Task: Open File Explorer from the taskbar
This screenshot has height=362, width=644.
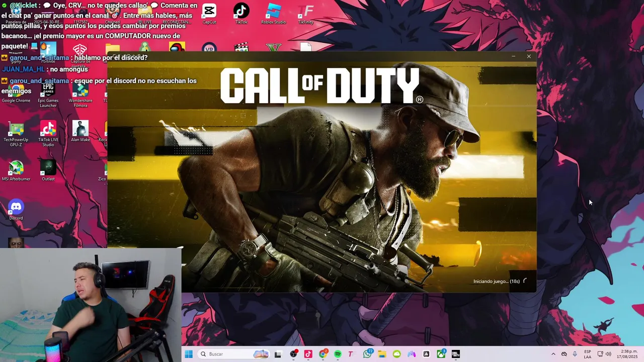Action: [382, 354]
